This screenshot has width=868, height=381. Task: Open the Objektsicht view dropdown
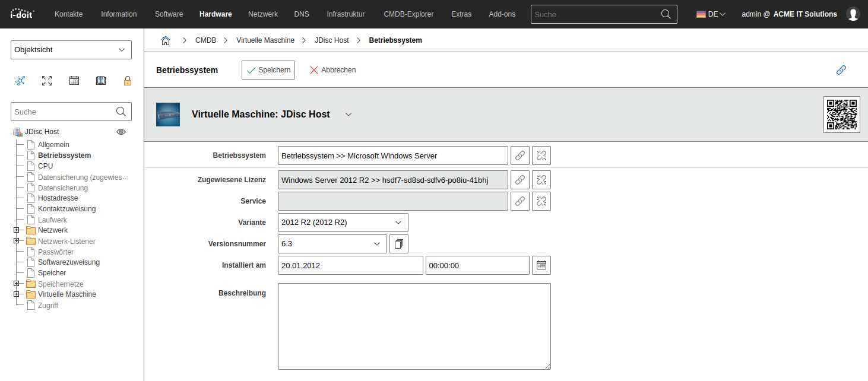click(x=71, y=50)
